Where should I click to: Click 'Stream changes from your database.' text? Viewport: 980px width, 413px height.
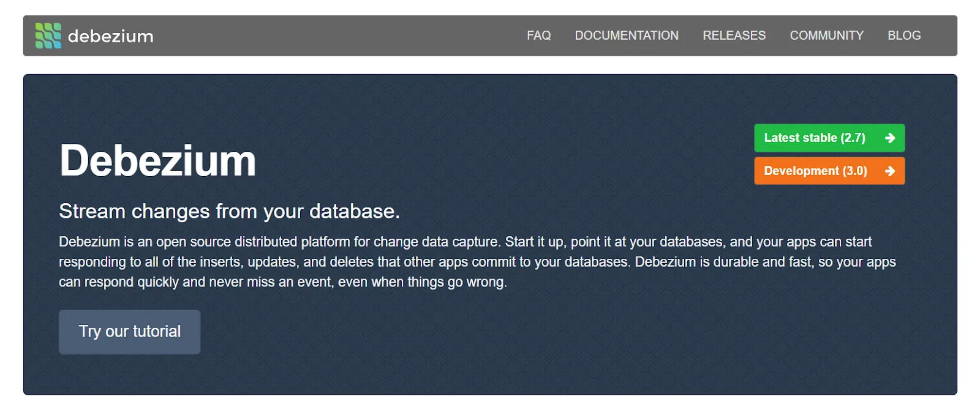click(229, 211)
